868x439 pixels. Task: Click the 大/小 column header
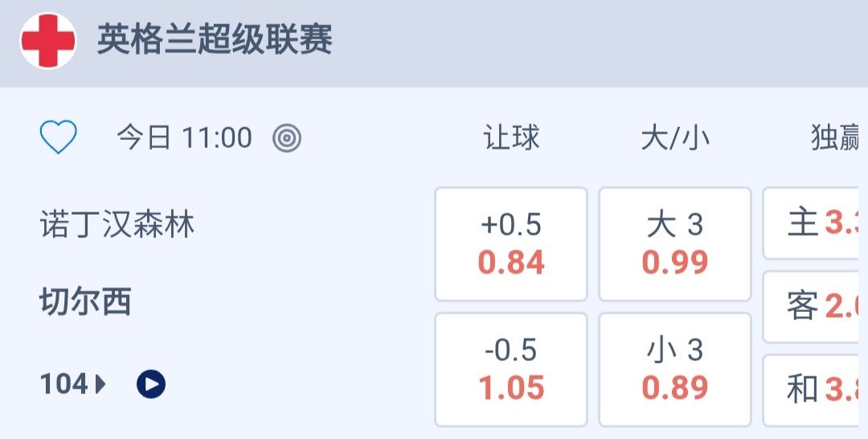coord(675,138)
